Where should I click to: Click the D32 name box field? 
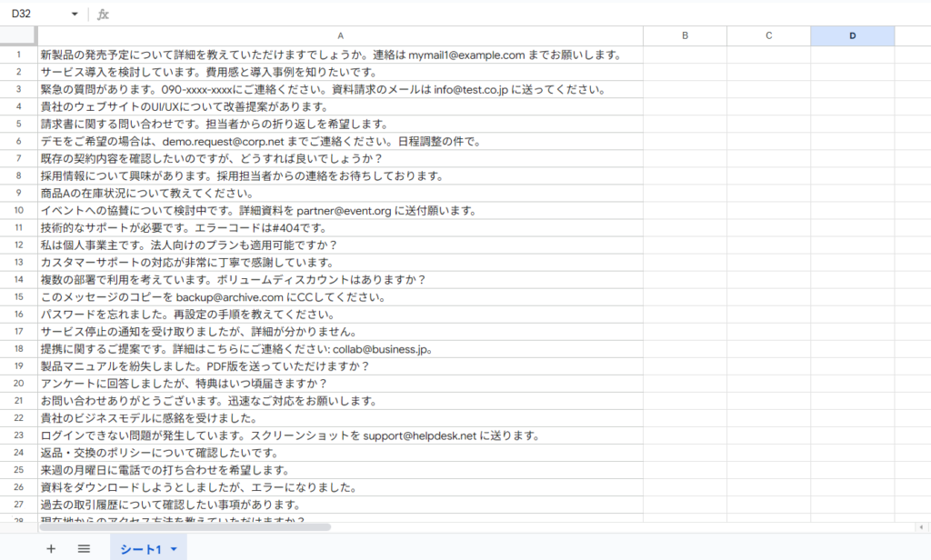click(x=36, y=15)
